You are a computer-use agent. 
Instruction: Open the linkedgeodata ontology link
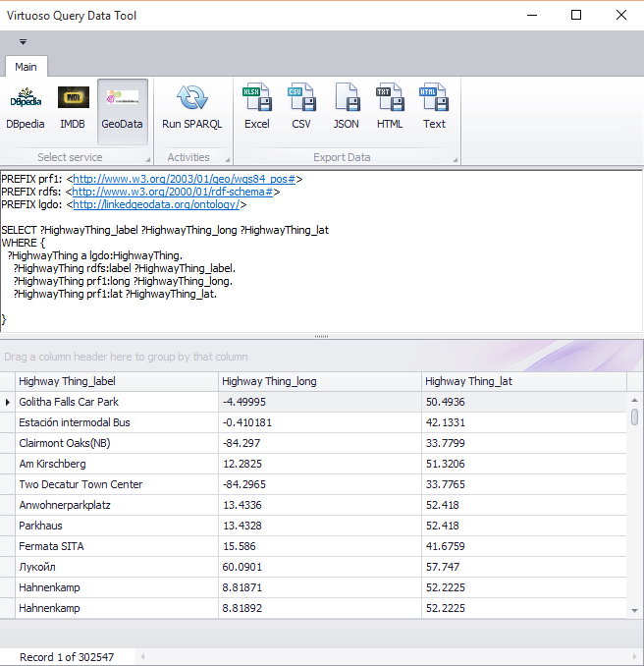(157, 204)
